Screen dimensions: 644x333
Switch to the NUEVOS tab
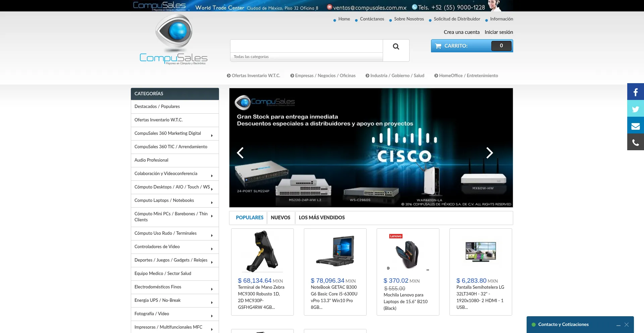point(280,218)
